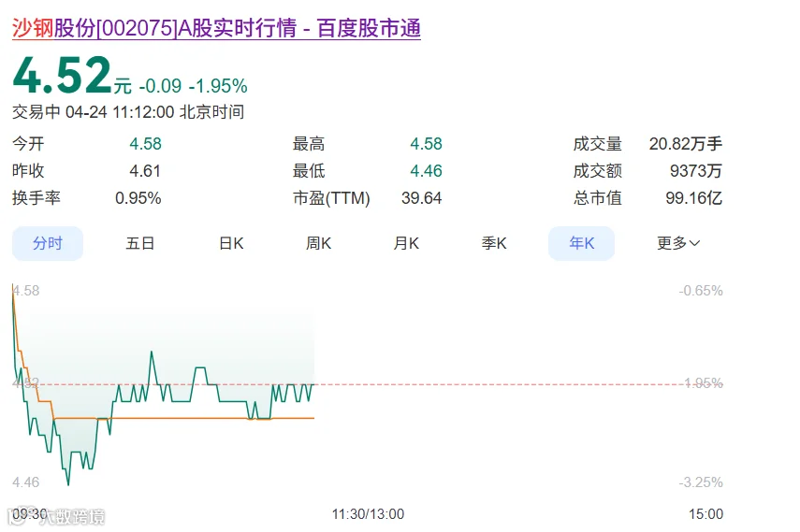
Task: Switch to the 分时 chart tab
Action: click(x=48, y=243)
